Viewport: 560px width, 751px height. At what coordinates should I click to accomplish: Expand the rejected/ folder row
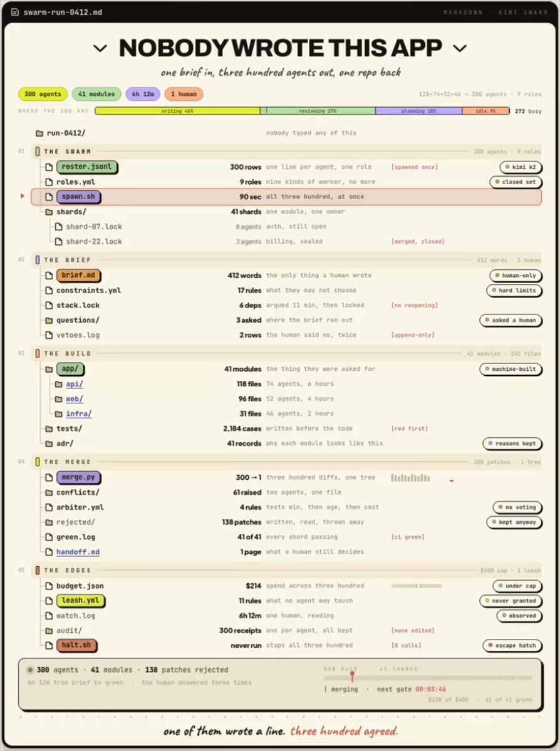[x=286, y=522]
